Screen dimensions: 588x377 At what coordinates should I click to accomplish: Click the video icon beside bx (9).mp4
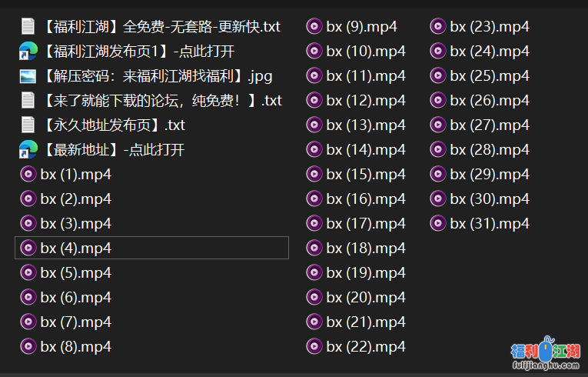coord(314,27)
